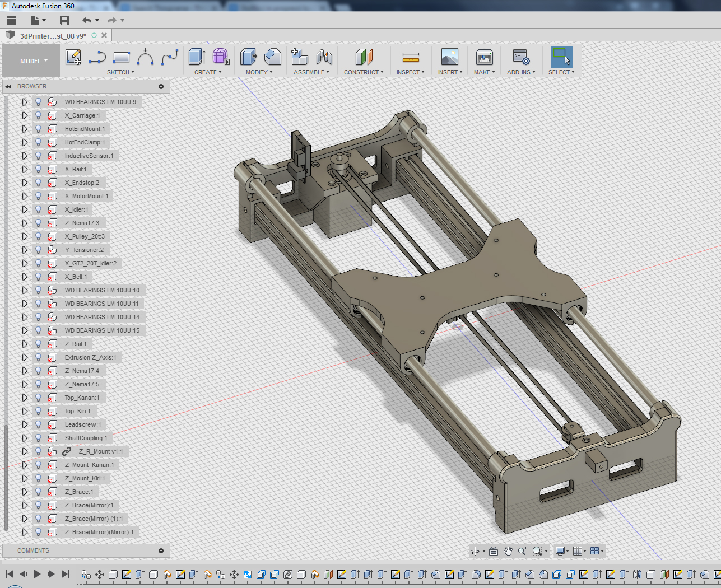Image resolution: width=721 pixels, height=588 pixels.
Task: Expand the ShaftCoupling:1 node
Action: click(x=25, y=438)
